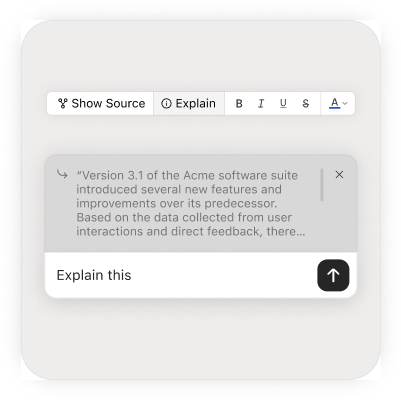Viewport: 401px width, 400px height.
Task: Focus the "Explain this" input field
Action: coord(181,275)
